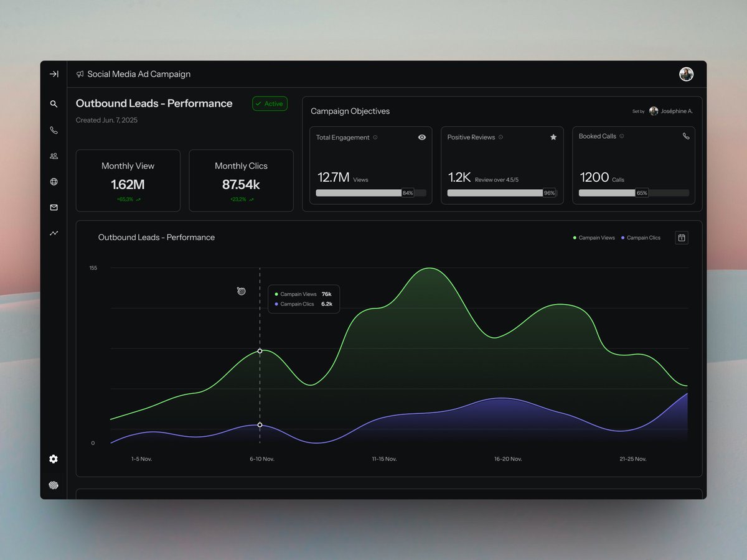Select the Monthly Clics stat card

pos(241,180)
